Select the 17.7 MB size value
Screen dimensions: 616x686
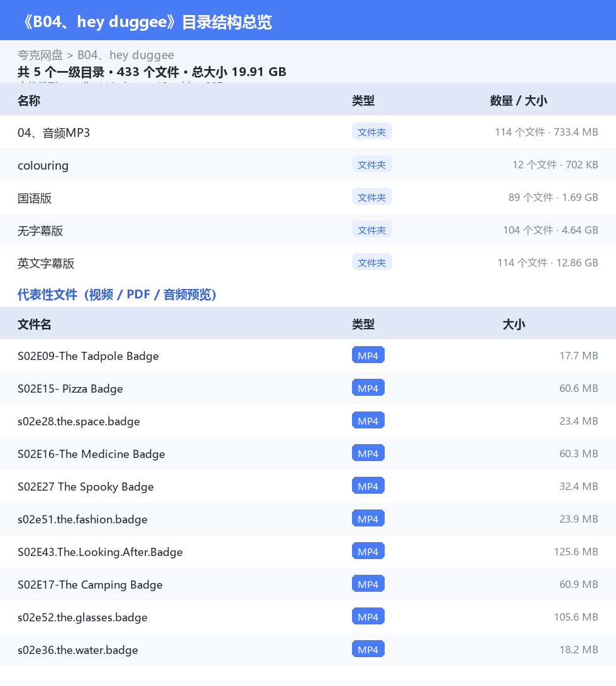pos(579,356)
